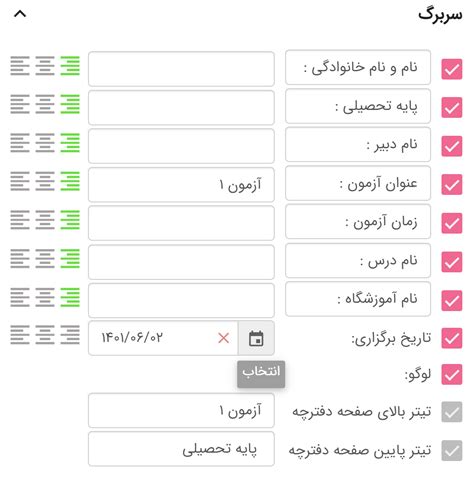Click the انتخاب logo select button

coord(261,374)
